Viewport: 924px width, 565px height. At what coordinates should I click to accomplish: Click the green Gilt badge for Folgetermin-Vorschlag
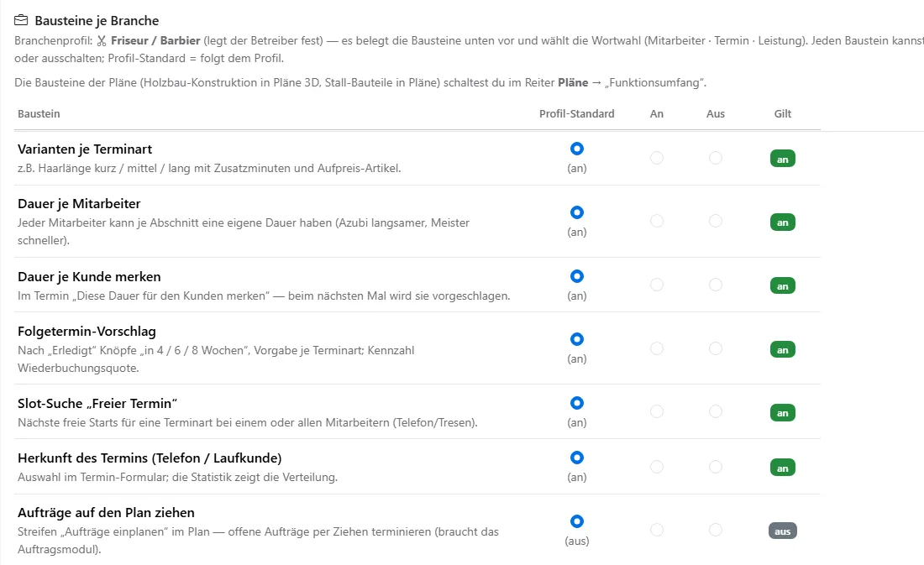click(783, 349)
